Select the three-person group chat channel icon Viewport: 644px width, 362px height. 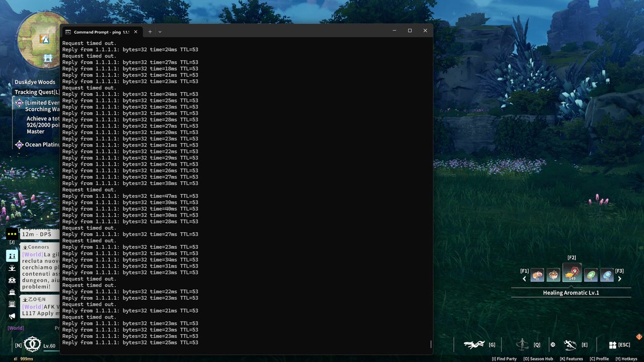coord(12,280)
